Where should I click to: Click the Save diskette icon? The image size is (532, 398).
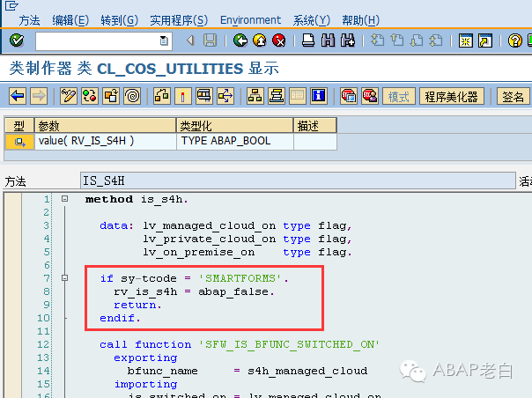[x=210, y=41]
